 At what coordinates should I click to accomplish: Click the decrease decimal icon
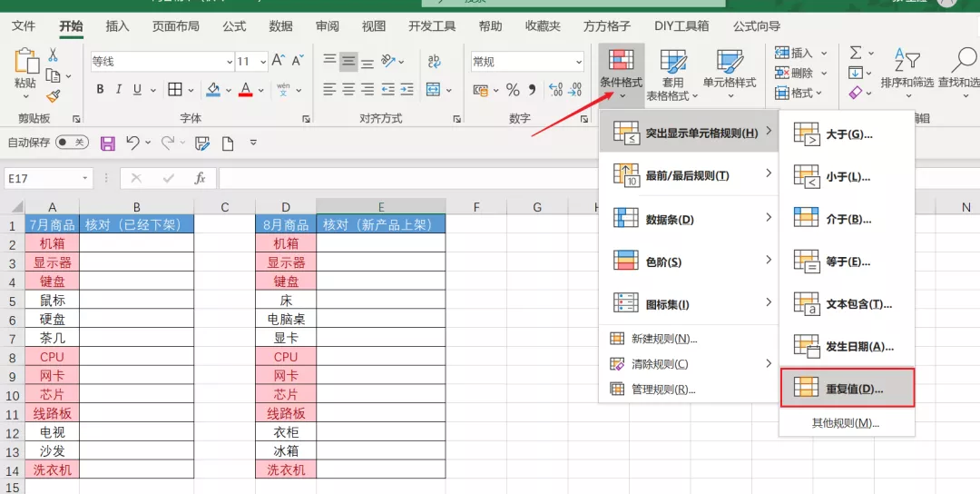coord(575,90)
